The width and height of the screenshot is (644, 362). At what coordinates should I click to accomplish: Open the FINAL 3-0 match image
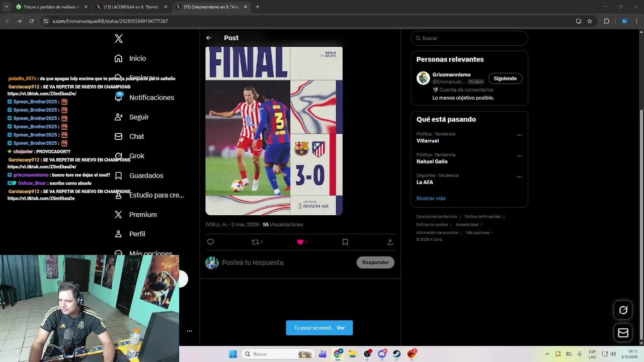[274, 131]
